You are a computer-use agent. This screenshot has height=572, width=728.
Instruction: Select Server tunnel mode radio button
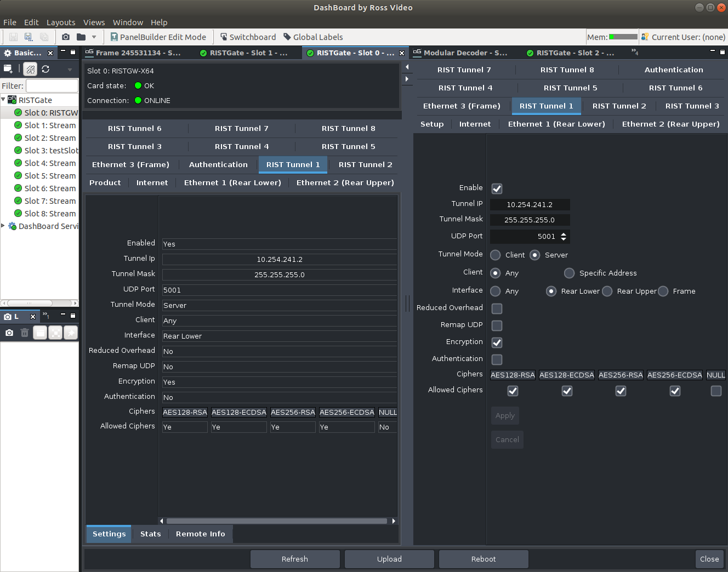[535, 255]
